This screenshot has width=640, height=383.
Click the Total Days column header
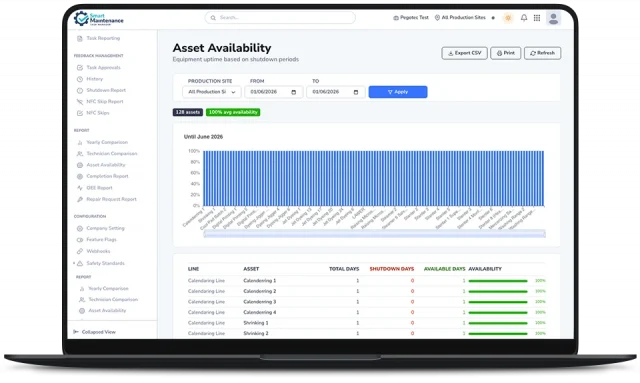click(344, 269)
